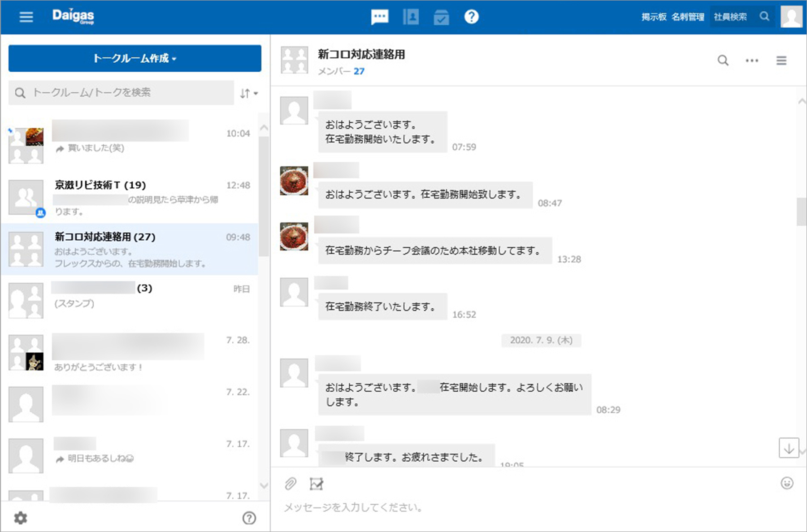Click the 掲示板 link in header
The image size is (807, 532).
654,17
